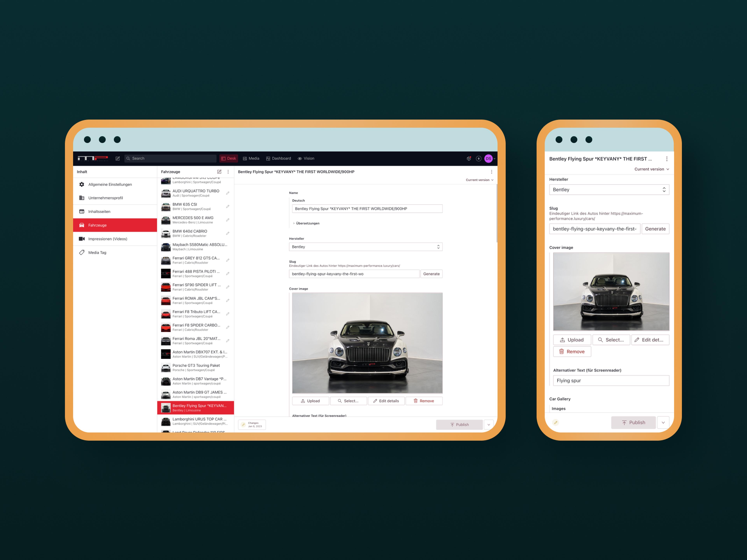Screen dimensions: 747x560
Task: Click Remove button to delete cover image
Action: pos(423,401)
